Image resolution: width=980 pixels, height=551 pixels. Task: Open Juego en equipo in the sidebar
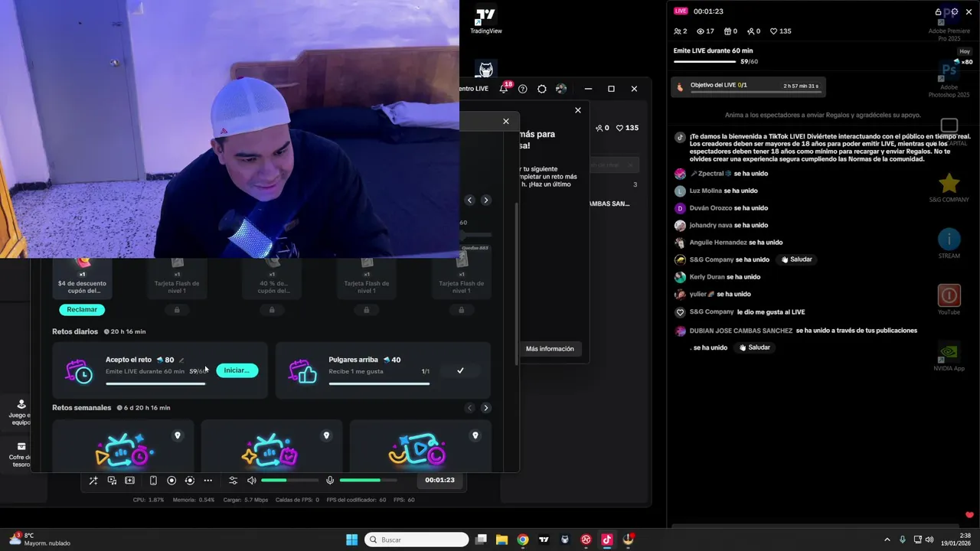[x=21, y=412]
